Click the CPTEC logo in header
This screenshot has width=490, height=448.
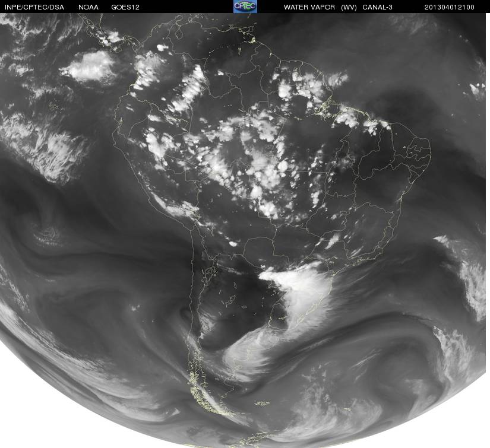pos(245,7)
